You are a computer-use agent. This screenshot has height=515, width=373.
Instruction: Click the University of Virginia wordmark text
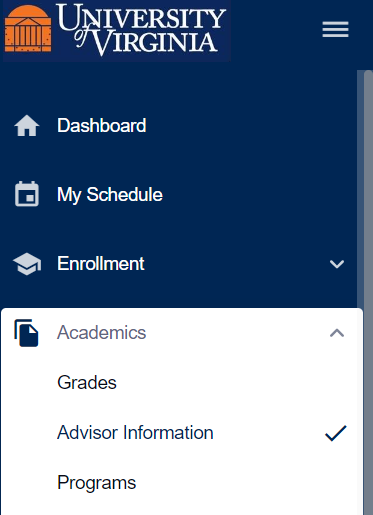[141, 29]
